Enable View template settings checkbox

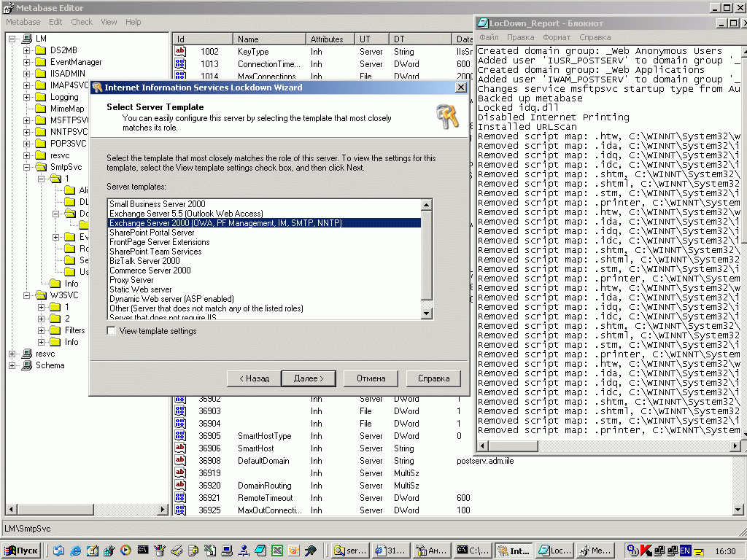pyautogui.click(x=111, y=330)
